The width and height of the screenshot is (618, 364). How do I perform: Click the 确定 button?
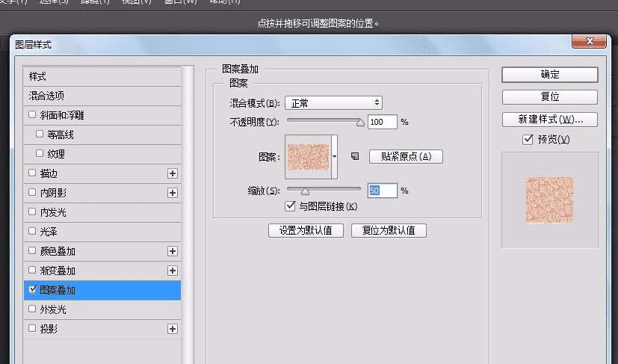[550, 75]
